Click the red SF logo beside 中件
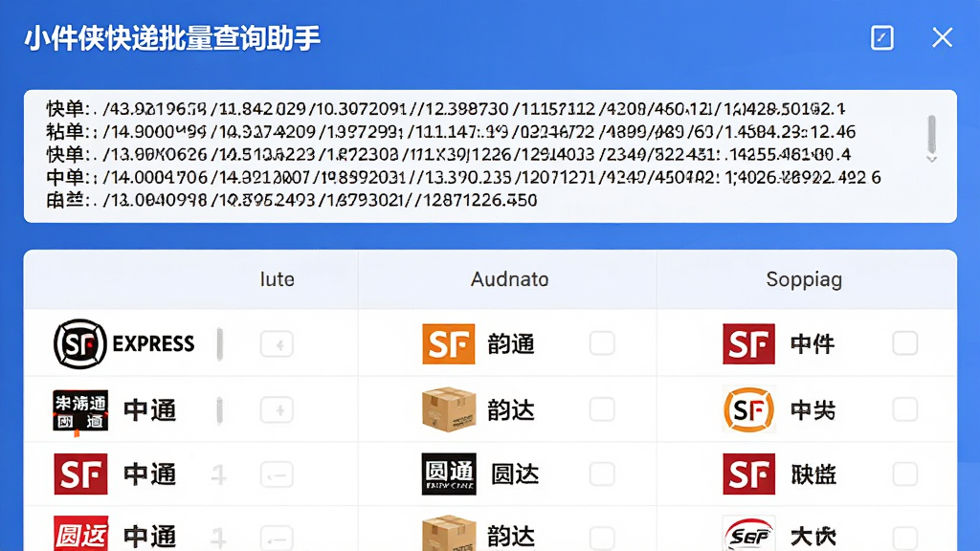 (748, 343)
